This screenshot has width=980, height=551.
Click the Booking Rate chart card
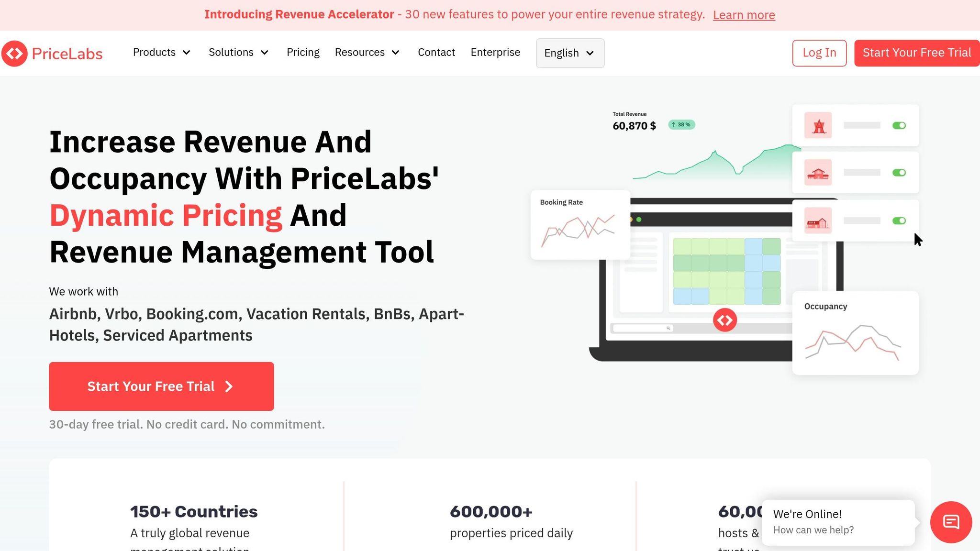[x=580, y=225]
